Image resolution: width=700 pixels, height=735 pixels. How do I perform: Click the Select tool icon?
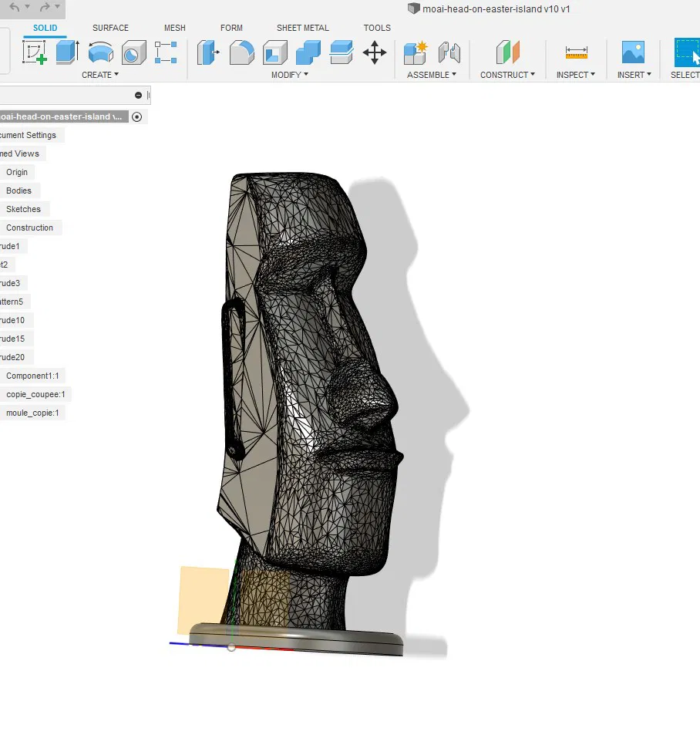(x=687, y=52)
